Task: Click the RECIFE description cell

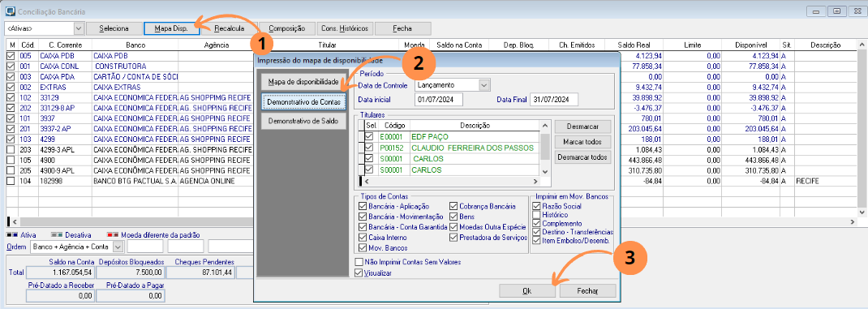Action: pyautogui.click(x=825, y=181)
